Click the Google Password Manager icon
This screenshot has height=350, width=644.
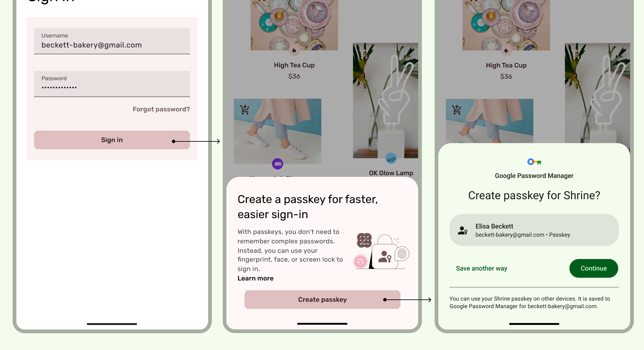(534, 162)
